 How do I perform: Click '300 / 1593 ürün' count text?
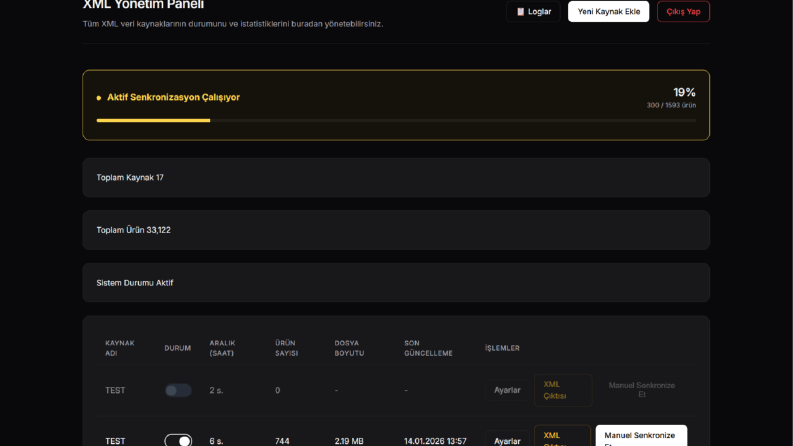coord(671,105)
